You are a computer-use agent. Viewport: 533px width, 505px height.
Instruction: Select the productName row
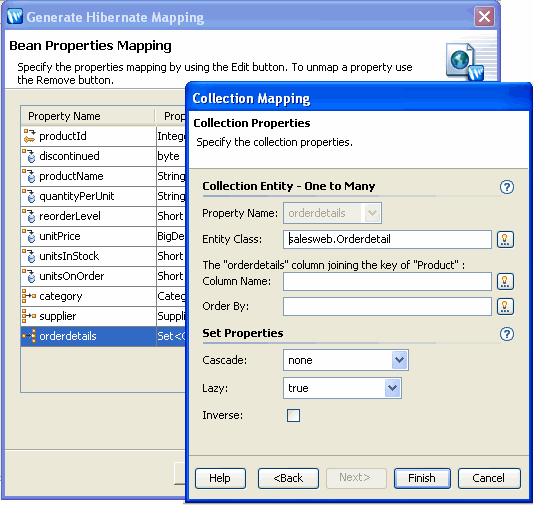point(103,176)
